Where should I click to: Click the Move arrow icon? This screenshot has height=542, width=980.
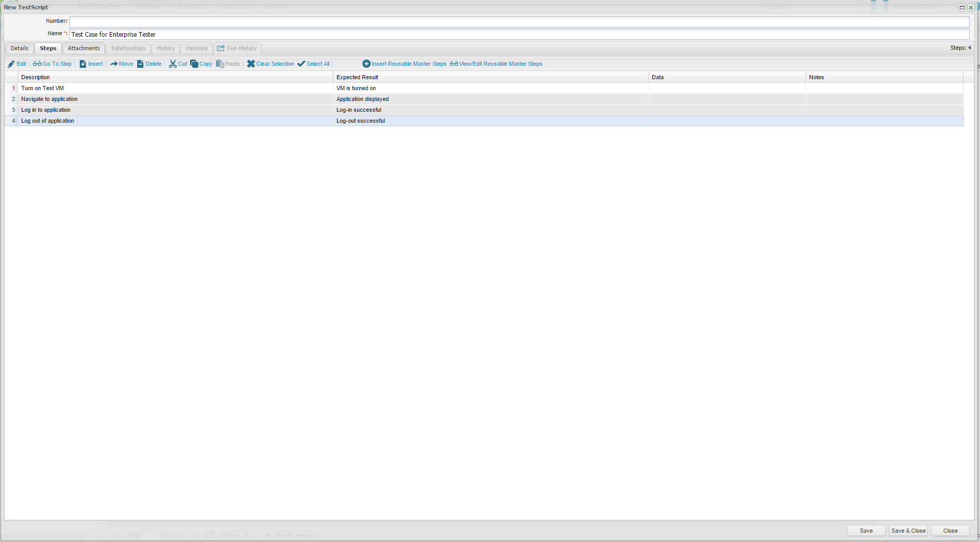[x=114, y=64]
